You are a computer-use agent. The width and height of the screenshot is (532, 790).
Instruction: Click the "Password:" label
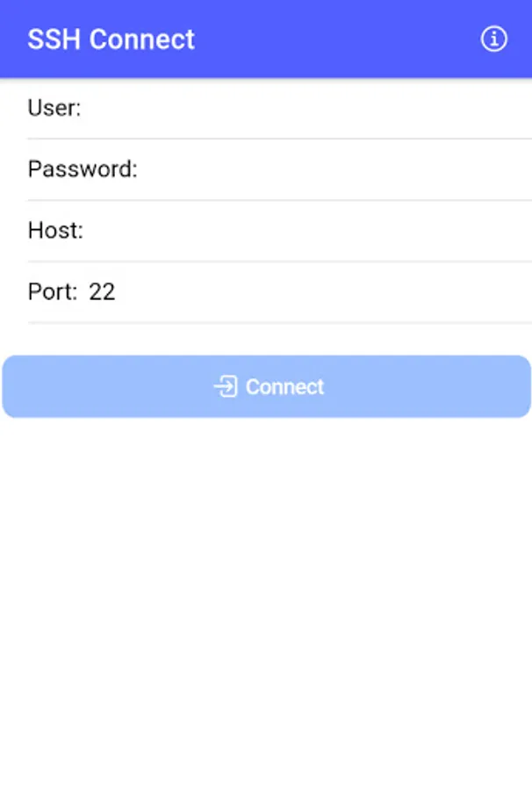83,169
